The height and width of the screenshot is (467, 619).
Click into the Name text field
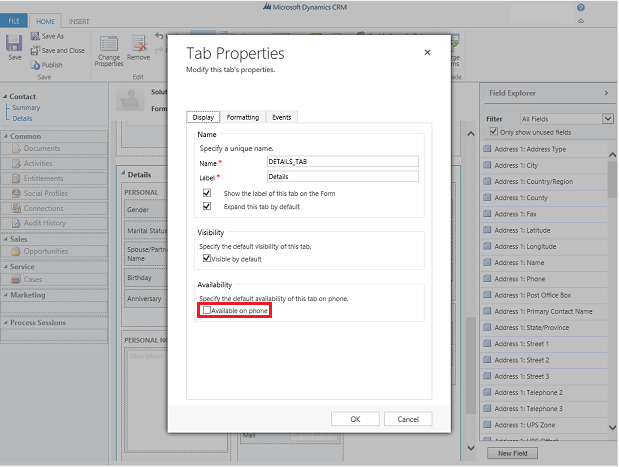[x=343, y=161]
